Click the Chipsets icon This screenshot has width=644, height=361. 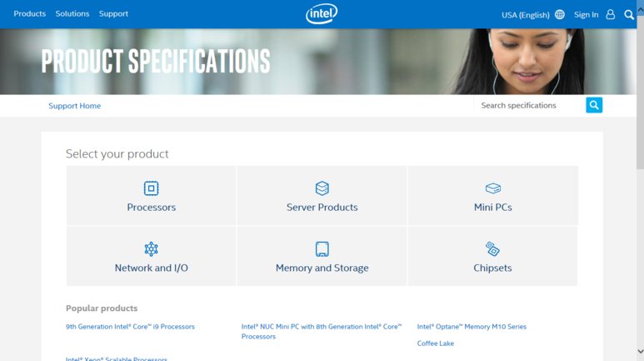click(x=492, y=248)
